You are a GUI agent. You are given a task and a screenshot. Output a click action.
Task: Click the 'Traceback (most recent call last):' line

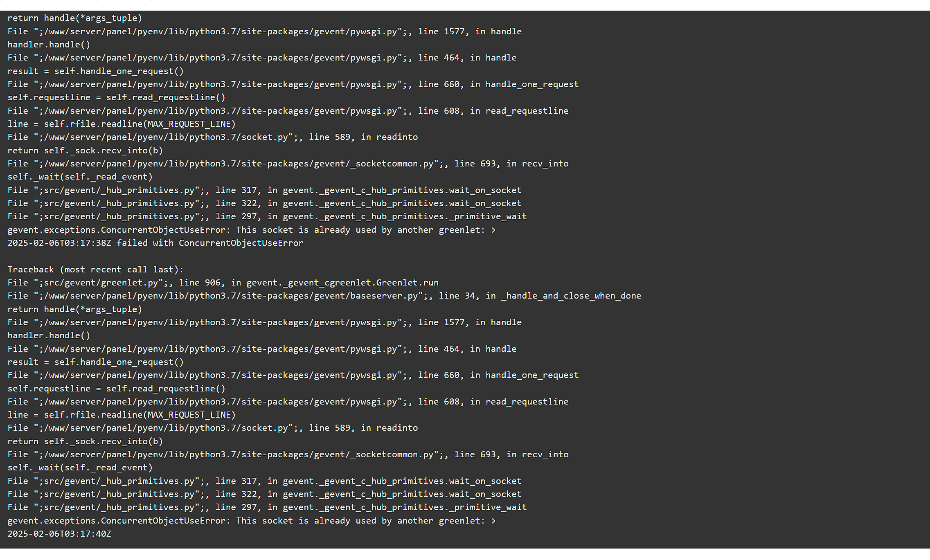95,269
